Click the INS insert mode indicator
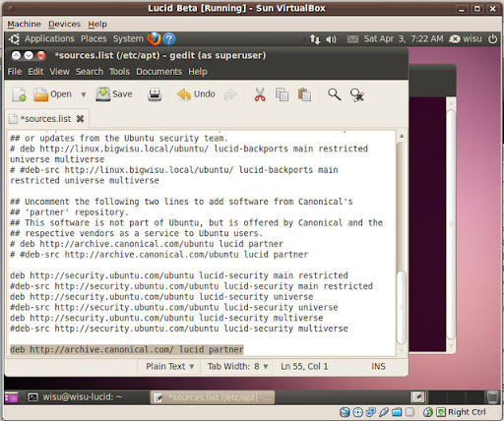Viewport: 504px width, 421px height. (x=378, y=366)
